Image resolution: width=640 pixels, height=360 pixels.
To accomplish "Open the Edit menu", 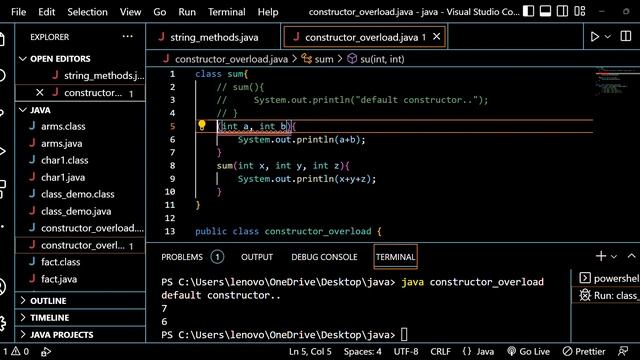I will pyautogui.click(x=47, y=12).
